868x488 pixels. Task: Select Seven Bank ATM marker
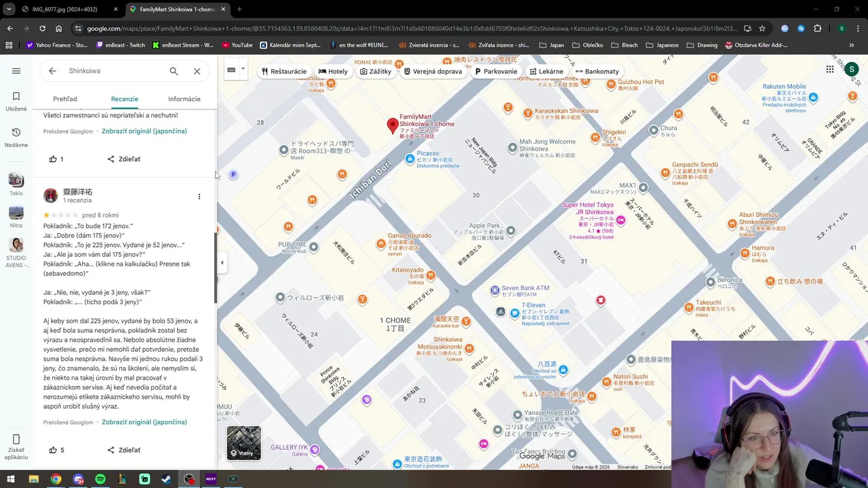point(495,290)
